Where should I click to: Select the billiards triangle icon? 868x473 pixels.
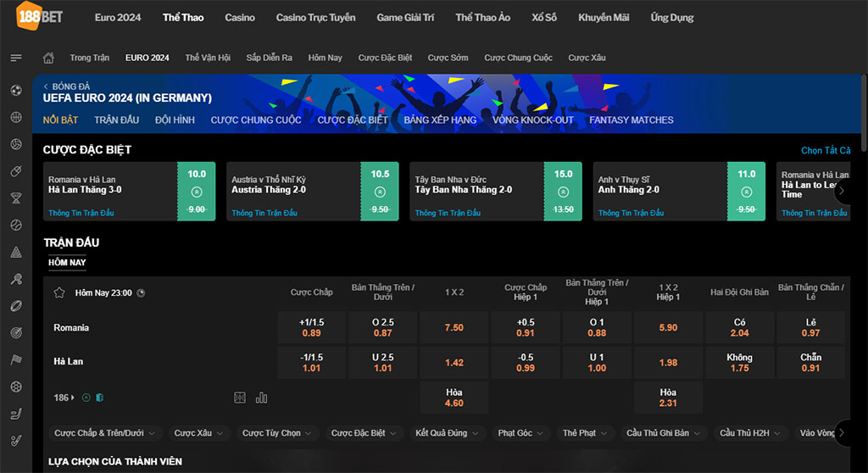pyautogui.click(x=16, y=252)
